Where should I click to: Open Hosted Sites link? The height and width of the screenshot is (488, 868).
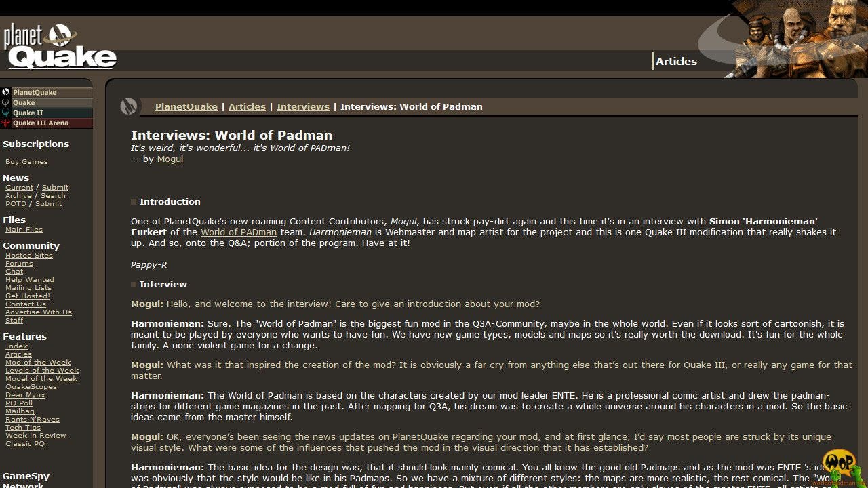29,255
